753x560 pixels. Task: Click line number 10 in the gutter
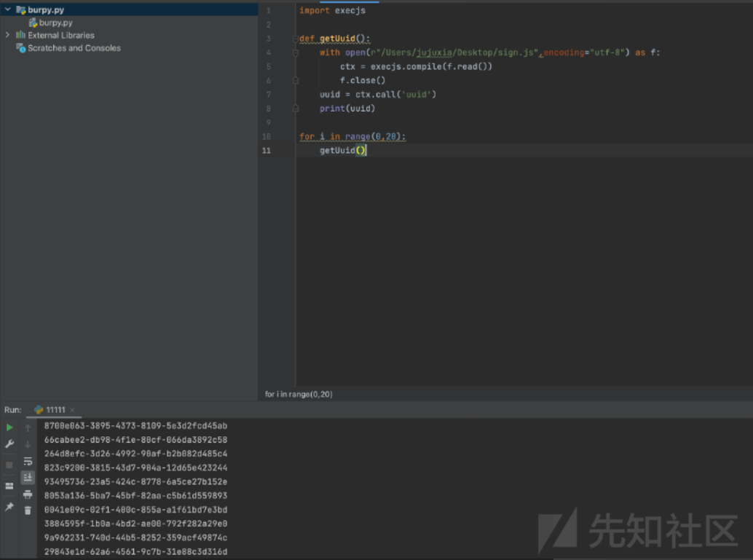[x=267, y=137]
